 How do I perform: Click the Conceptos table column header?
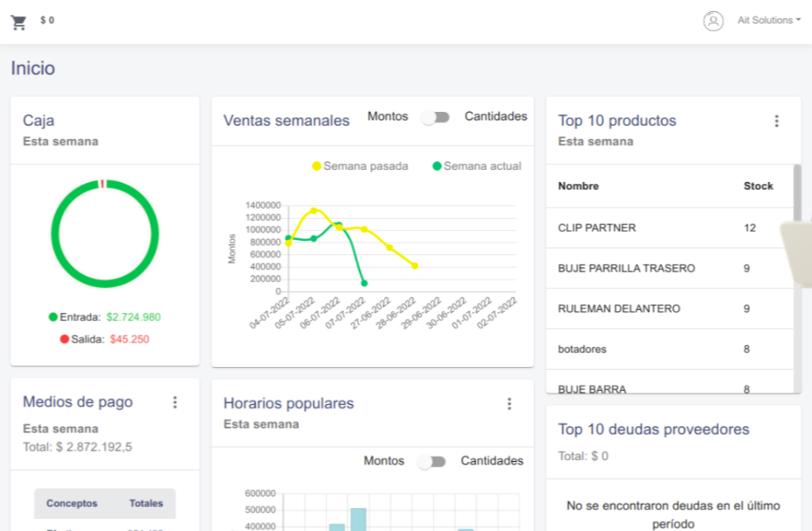(72, 503)
